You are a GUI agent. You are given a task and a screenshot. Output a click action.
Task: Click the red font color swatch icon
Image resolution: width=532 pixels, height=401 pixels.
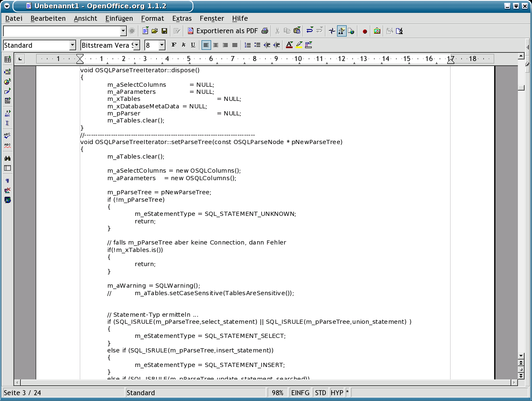tap(289, 45)
